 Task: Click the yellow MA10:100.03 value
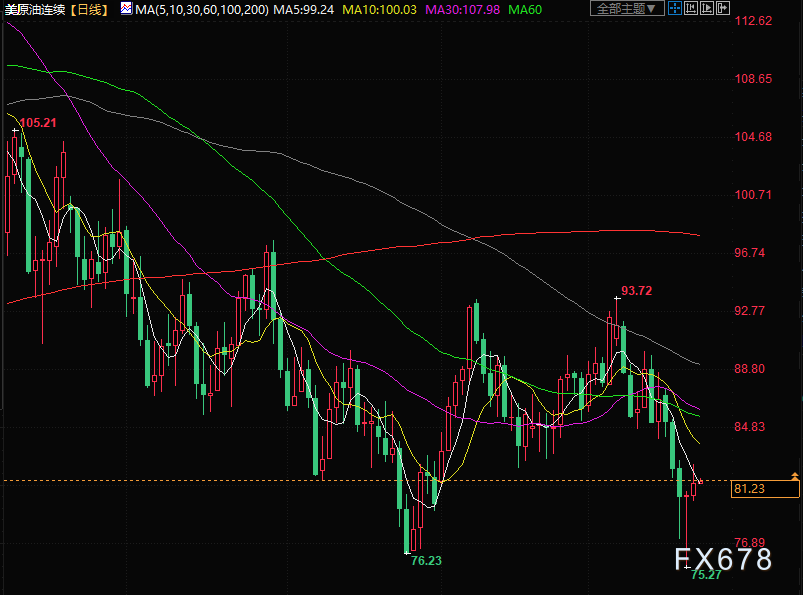pyautogui.click(x=379, y=9)
